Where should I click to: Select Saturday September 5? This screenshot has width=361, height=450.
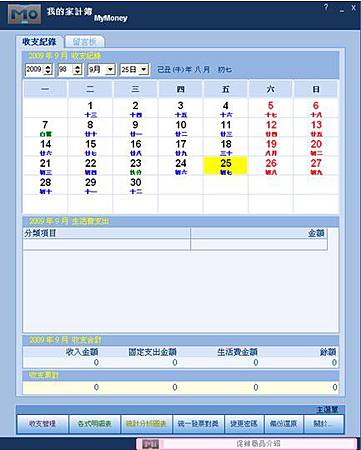coord(271,109)
